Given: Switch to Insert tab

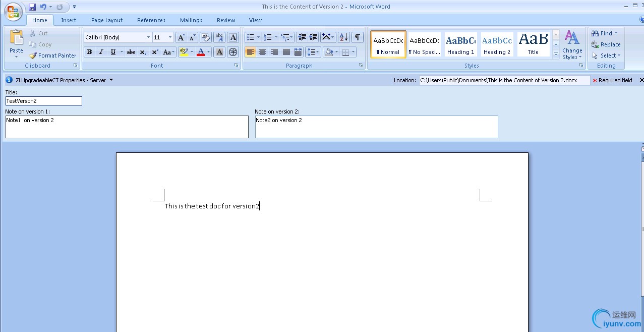Looking at the screenshot, I should (69, 20).
